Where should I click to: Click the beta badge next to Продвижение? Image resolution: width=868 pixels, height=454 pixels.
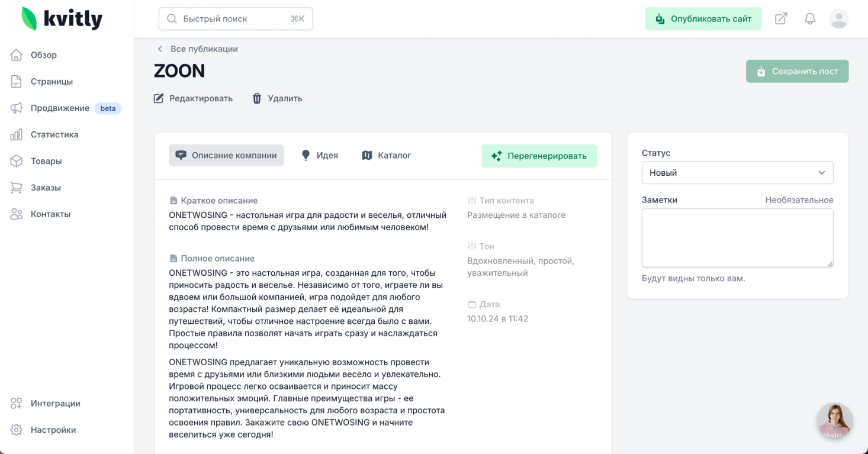point(108,108)
